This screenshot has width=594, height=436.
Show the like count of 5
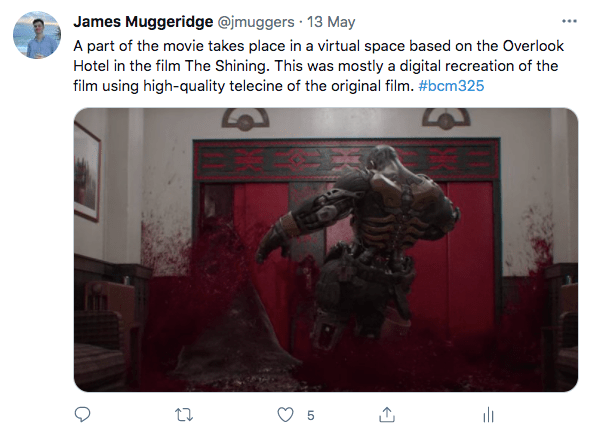coord(311,416)
